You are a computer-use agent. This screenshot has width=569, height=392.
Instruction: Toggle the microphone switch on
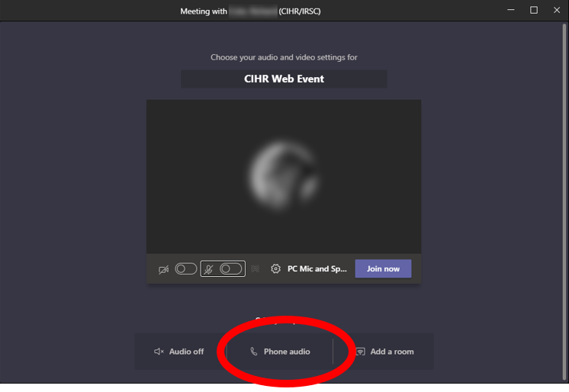[231, 269]
